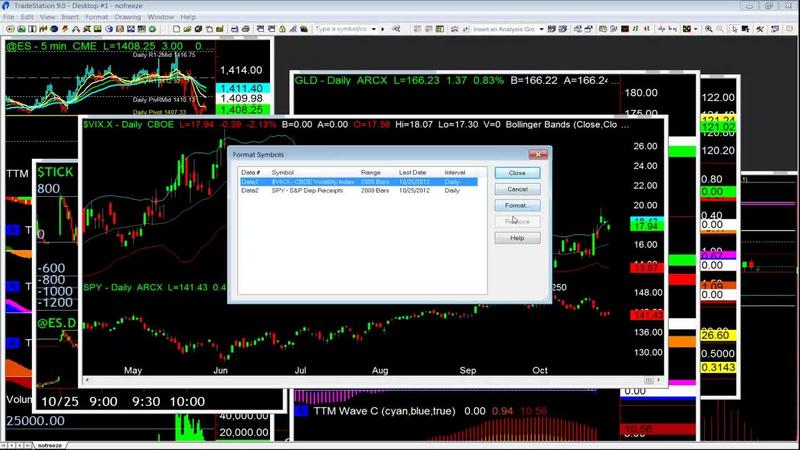Click the Zoom In magnifier icon
Viewport: 800px width, 450px height.
709,29
